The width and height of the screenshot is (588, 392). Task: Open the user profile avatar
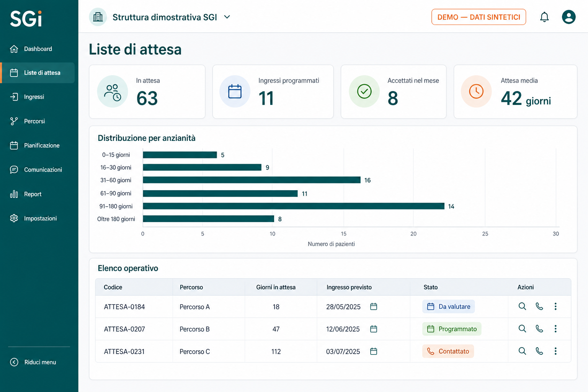click(x=569, y=17)
